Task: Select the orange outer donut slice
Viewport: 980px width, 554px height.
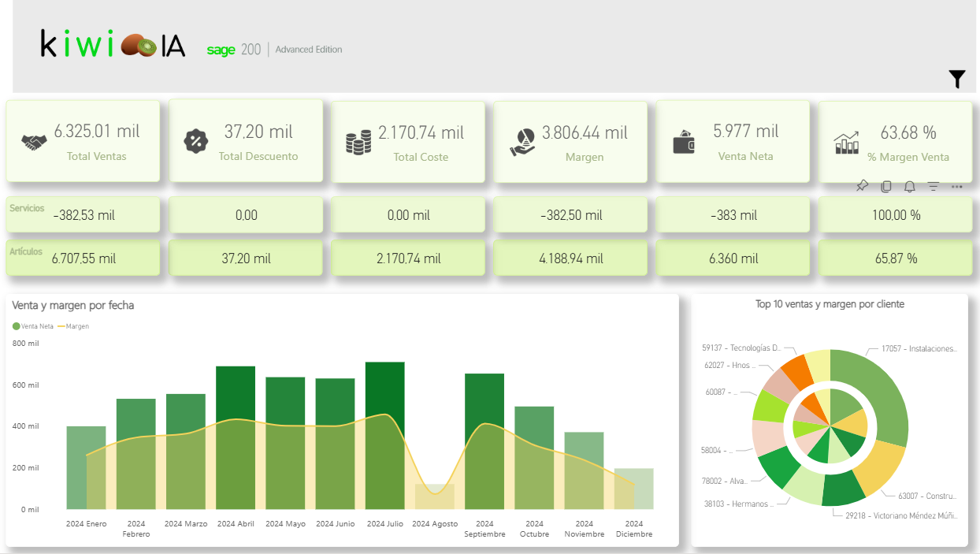Action: [800, 371]
